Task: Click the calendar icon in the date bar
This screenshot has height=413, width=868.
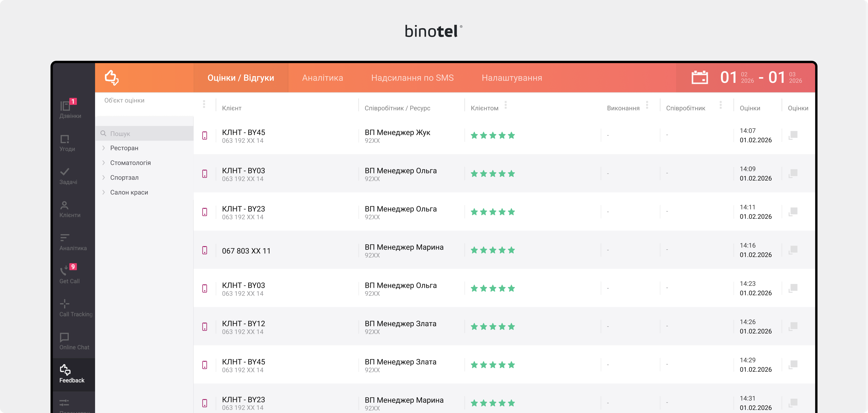Action: 700,78
